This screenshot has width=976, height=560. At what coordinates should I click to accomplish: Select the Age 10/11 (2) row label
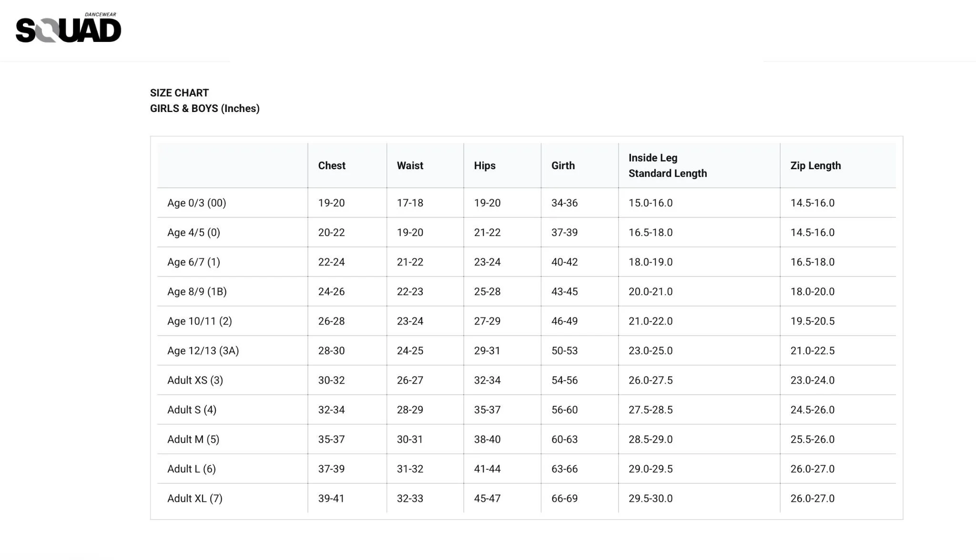[199, 321]
